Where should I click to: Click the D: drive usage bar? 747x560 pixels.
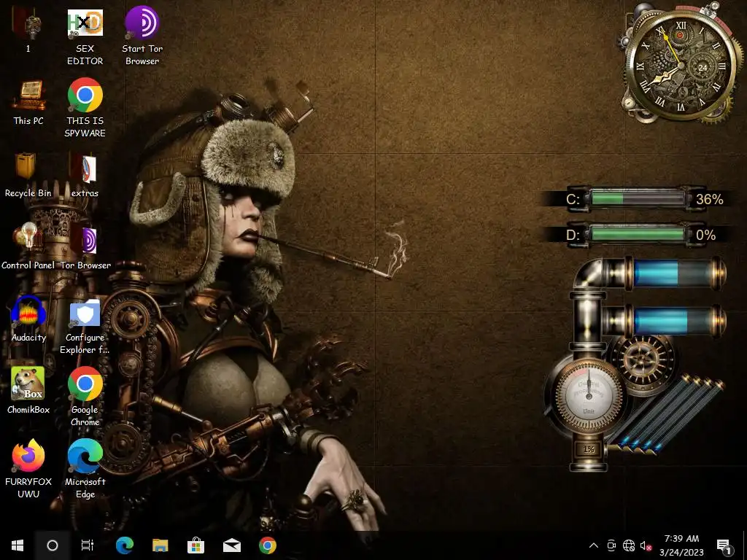point(638,234)
